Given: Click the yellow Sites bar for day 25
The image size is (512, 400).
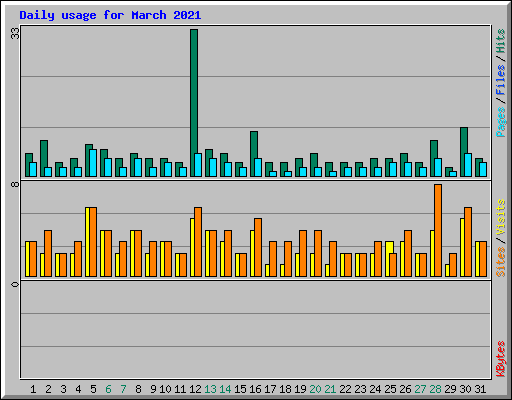Looking at the screenshot, I should pyautogui.click(x=388, y=259).
